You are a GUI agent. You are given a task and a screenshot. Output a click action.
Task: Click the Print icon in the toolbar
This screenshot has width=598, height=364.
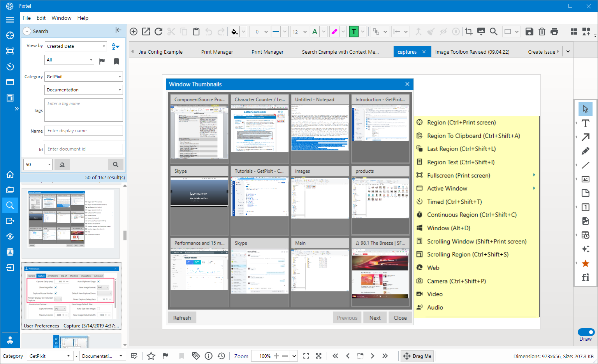pos(554,32)
